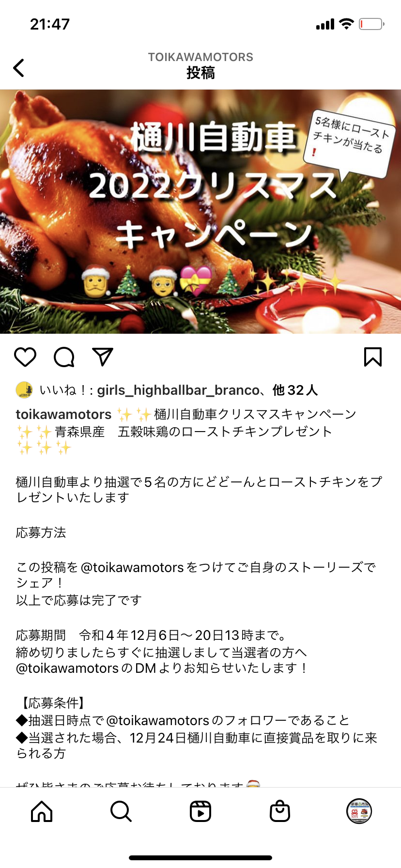The width and height of the screenshot is (401, 868).
Task: Tap @toikawamotors mention in sharing instructions
Action: coord(132,567)
